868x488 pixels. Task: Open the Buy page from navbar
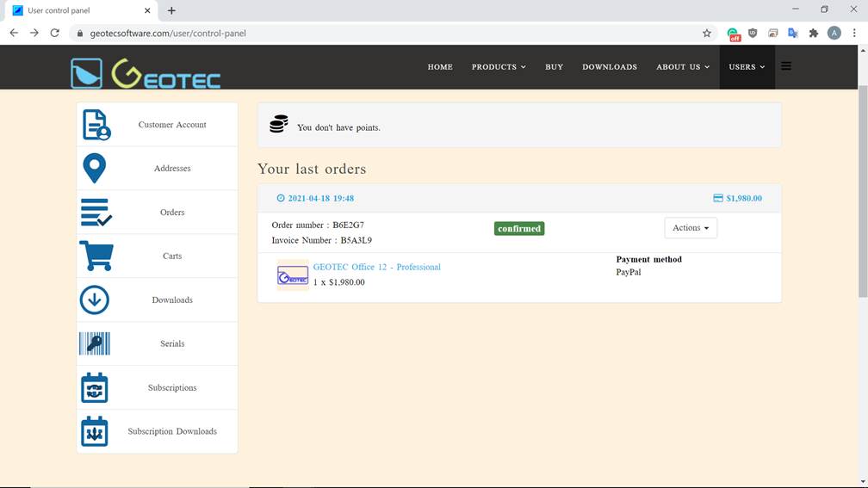tap(555, 67)
